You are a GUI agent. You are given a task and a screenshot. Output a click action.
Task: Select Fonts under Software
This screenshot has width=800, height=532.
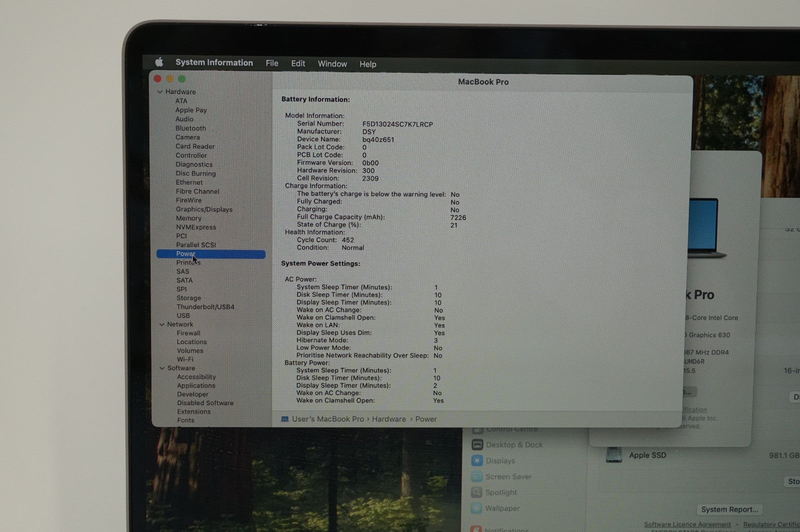tap(185, 421)
